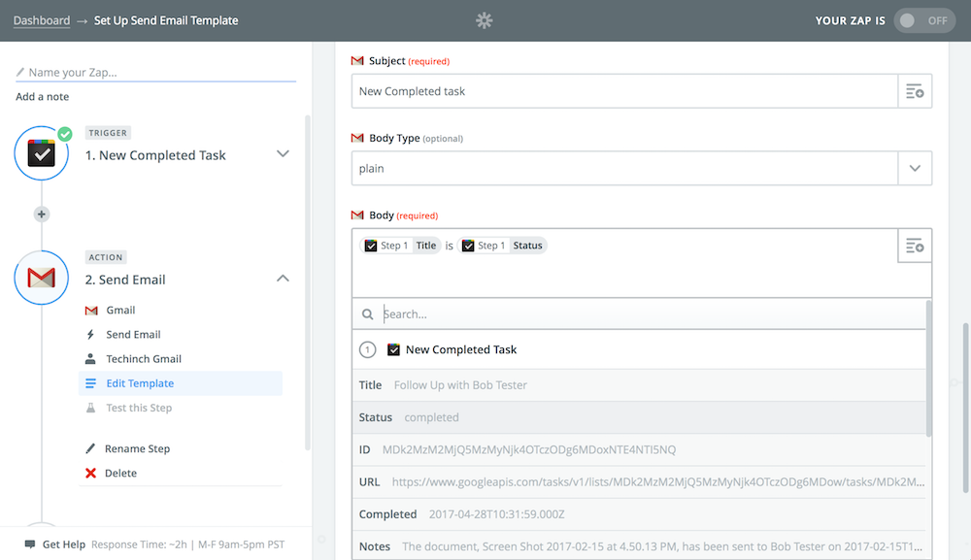Select the URL field row
The image size is (971, 560).
coord(639,482)
